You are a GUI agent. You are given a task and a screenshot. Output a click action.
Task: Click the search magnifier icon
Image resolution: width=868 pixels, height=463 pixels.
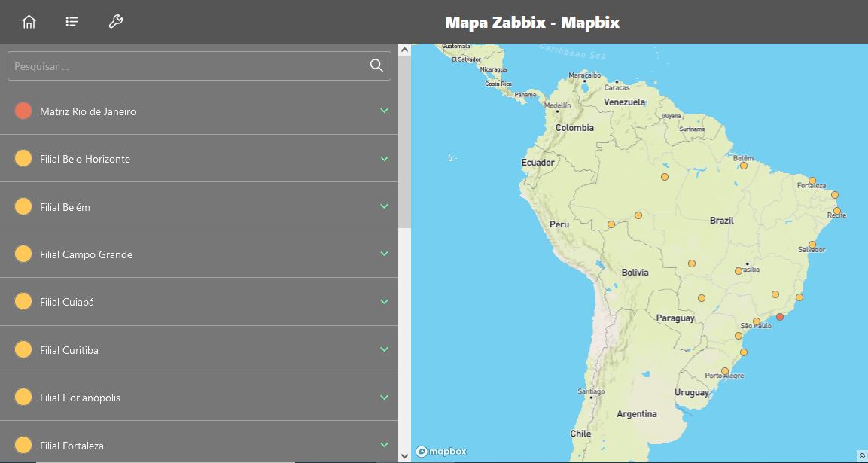[x=376, y=65]
